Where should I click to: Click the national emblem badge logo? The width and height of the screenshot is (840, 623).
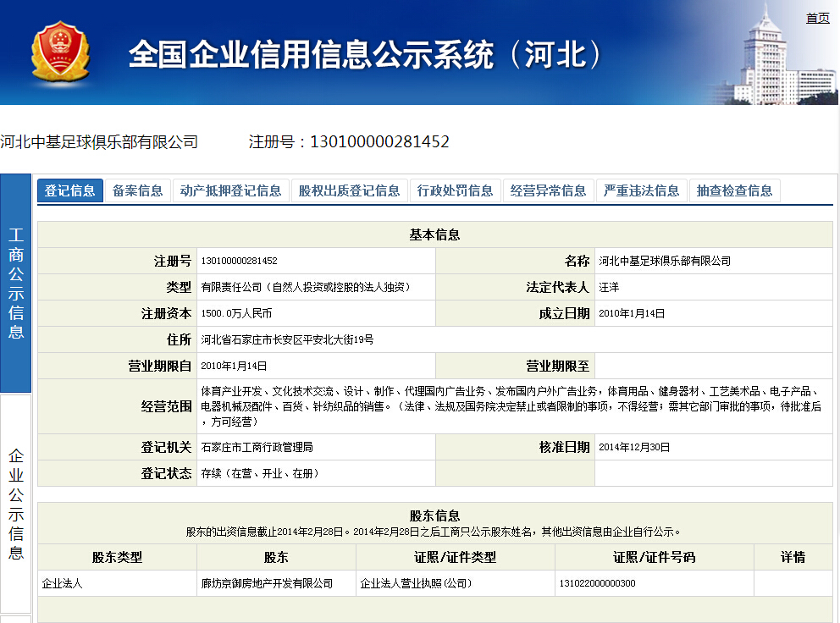click(59, 53)
